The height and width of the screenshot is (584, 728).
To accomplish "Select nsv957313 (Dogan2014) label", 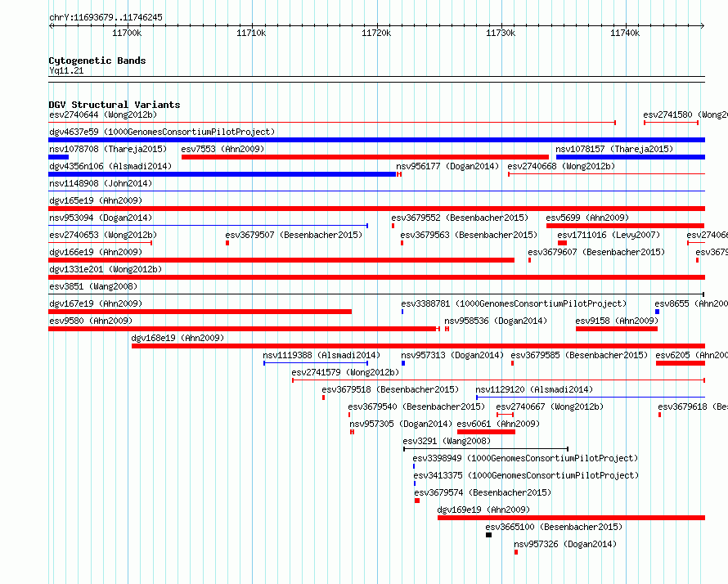I will click(x=452, y=355).
